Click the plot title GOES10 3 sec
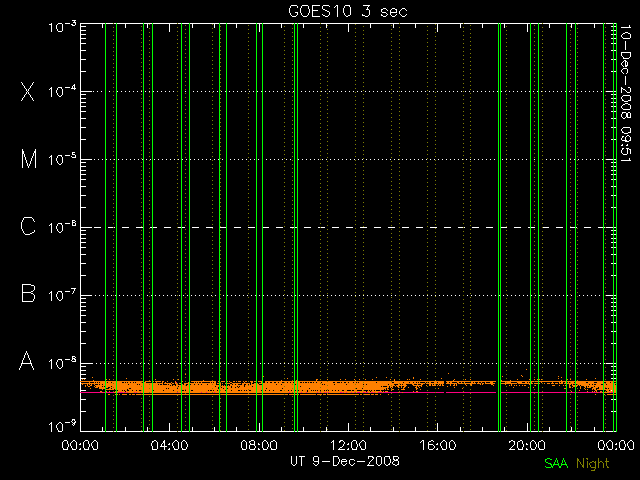 [x=348, y=11]
